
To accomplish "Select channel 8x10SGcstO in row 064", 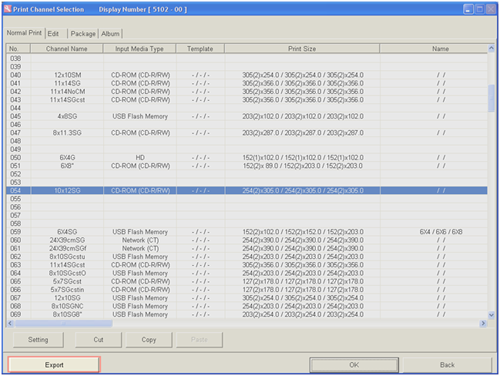I will (67, 273).
